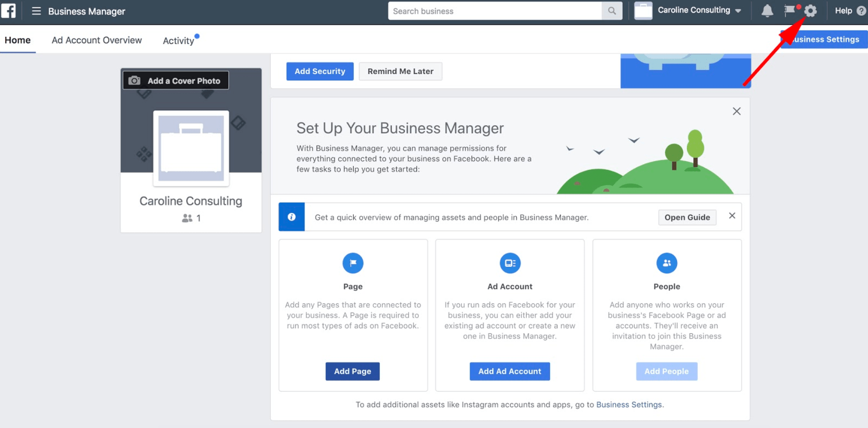Screen dimensions: 868x428
Task: Open the settings gear icon
Action: click(x=811, y=11)
